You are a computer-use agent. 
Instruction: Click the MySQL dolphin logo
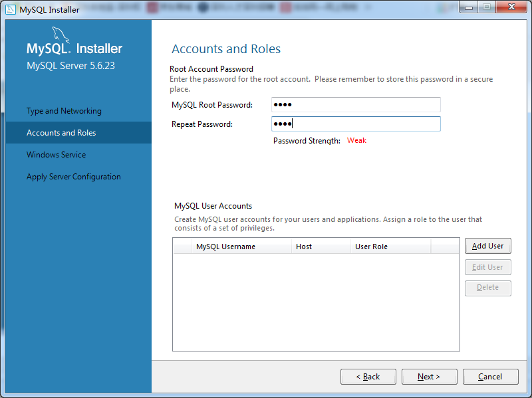pyautogui.click(x=61, y=35)
